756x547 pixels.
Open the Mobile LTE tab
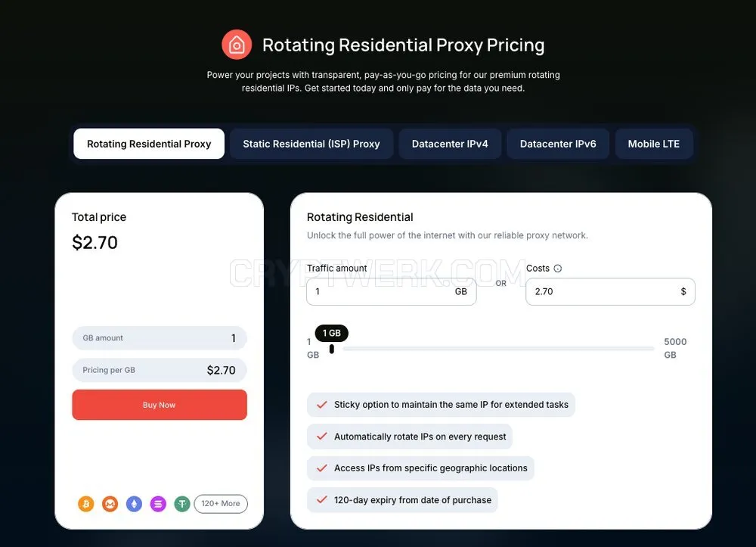coord(654,144)
